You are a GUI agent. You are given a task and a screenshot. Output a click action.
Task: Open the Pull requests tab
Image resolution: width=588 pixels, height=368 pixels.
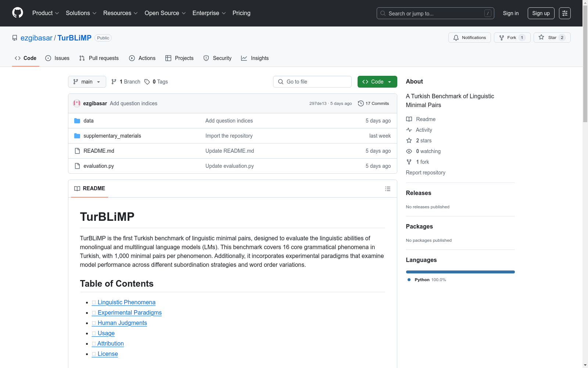(99, 58)
